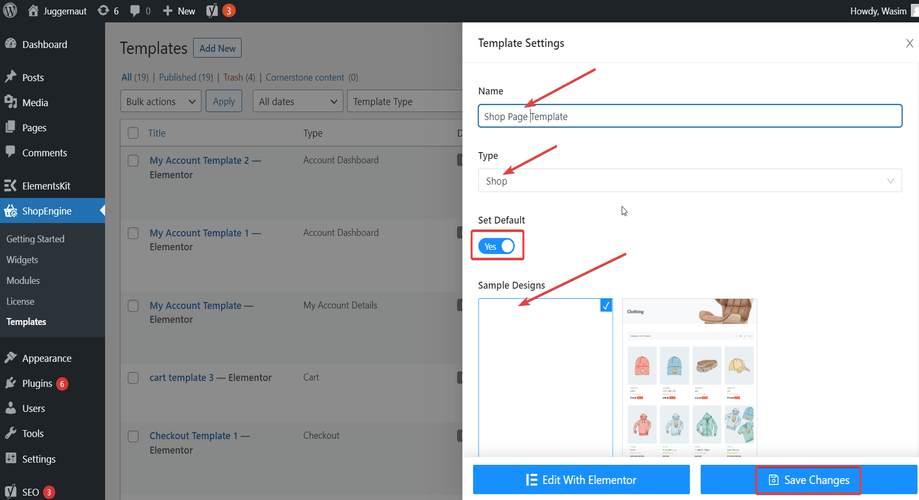
Task: Filter by Cornerstone content link
Action: (x=305, y=77)
